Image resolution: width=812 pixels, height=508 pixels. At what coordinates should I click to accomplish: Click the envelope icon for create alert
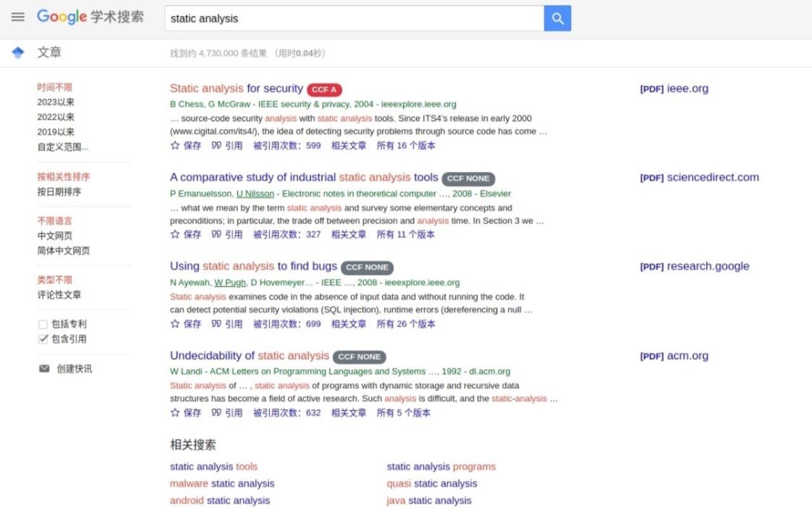(44, 368)
